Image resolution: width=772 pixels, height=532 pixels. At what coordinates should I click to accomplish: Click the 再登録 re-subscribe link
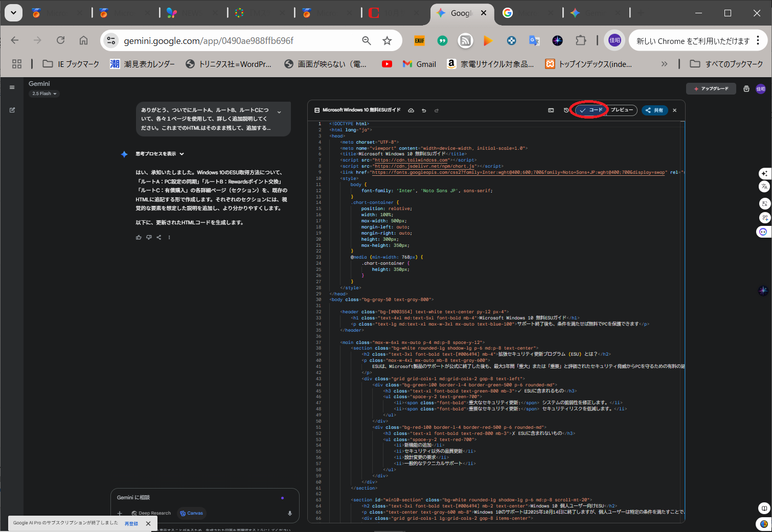click(x=131, y=524)
